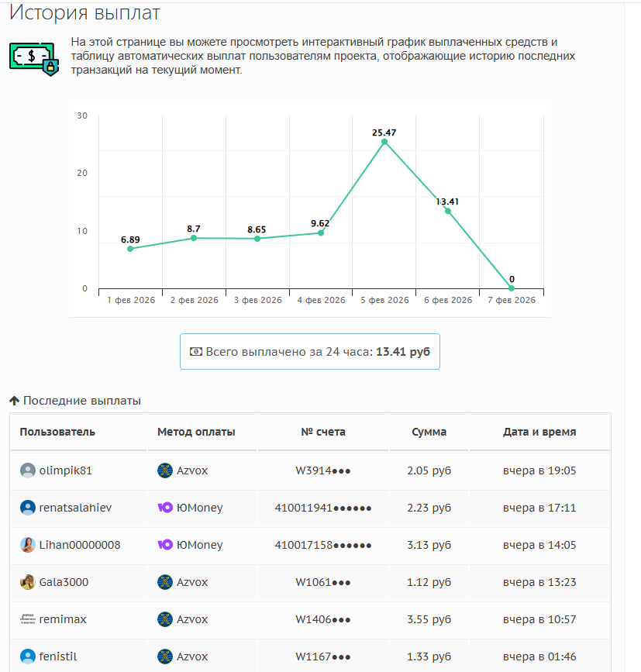Click the Сумма column header
641x672 pixels.
pos(429,432)
